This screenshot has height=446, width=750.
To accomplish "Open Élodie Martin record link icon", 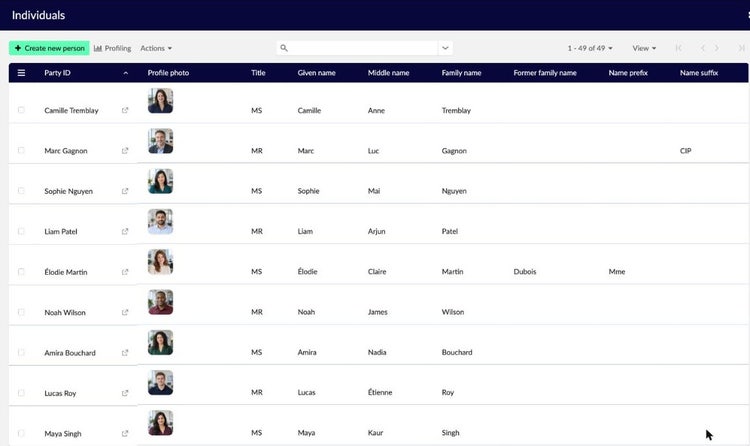I will tap(125, 272).
